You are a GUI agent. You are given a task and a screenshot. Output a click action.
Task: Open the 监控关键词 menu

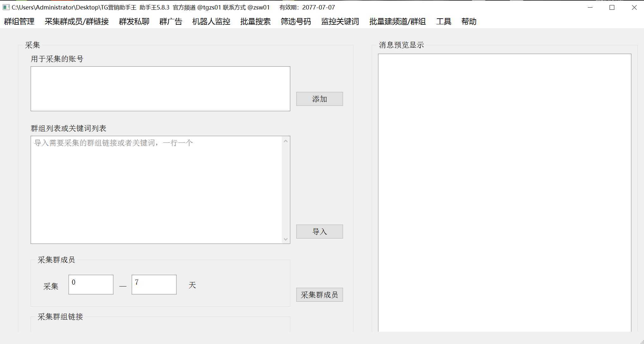point(340,21)
